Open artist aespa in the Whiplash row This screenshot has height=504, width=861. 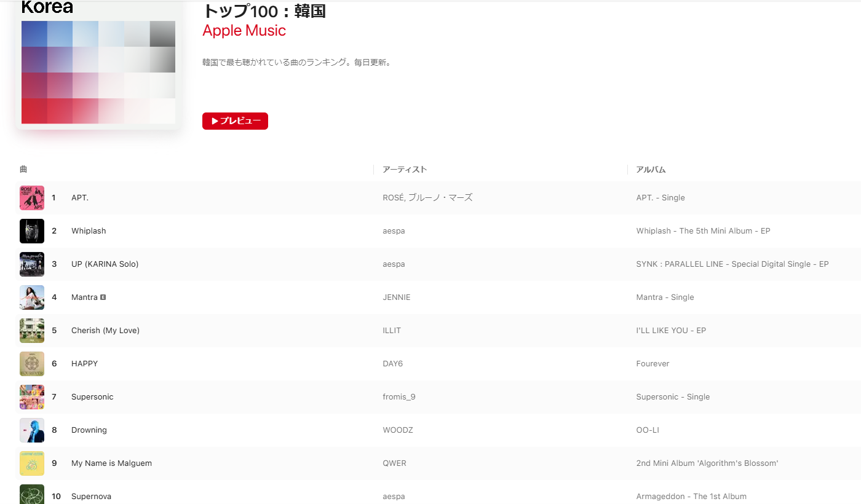click(x=394, y=231)
